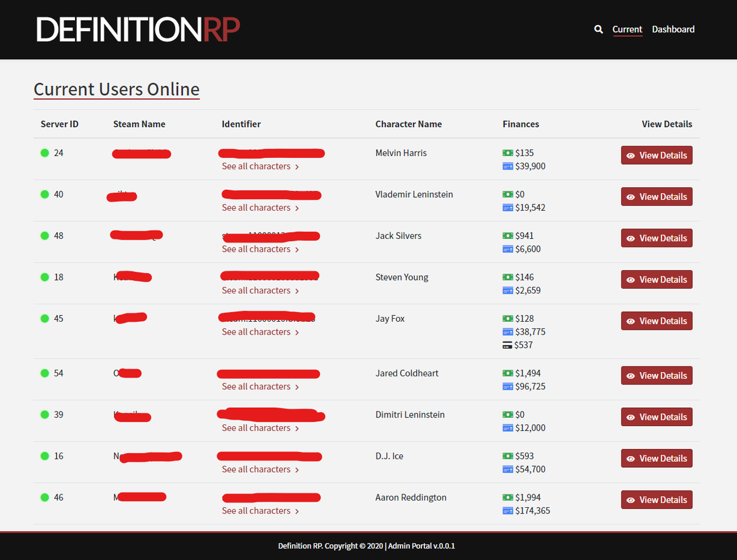This screenshot has width=737, height=560.
Task: See all characters in Dimitri Leninstein's row
Action: [260, 428]
